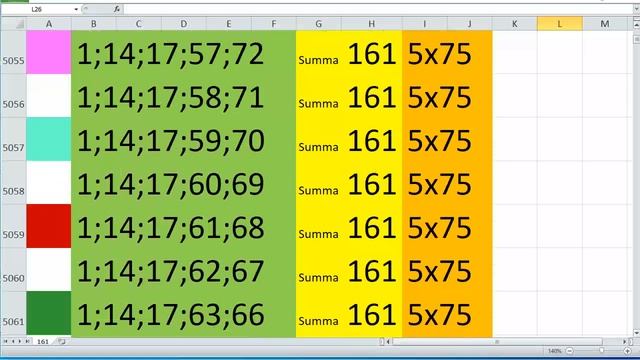Select column E header

(x=229, y=24)
